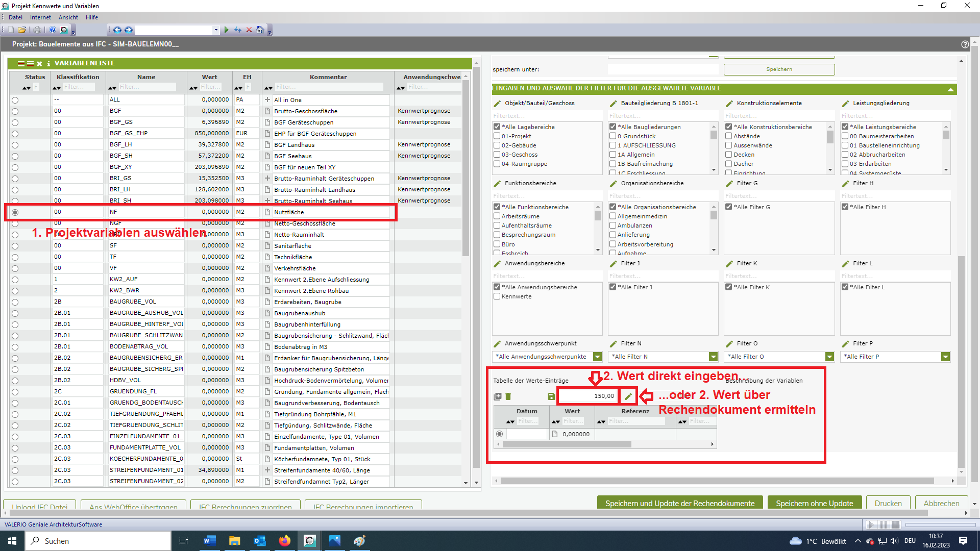This screenshot has height=551, width=980.
Task: Click the info icon beside VARIABLENLISTE
Action: [x=48, y=64]
